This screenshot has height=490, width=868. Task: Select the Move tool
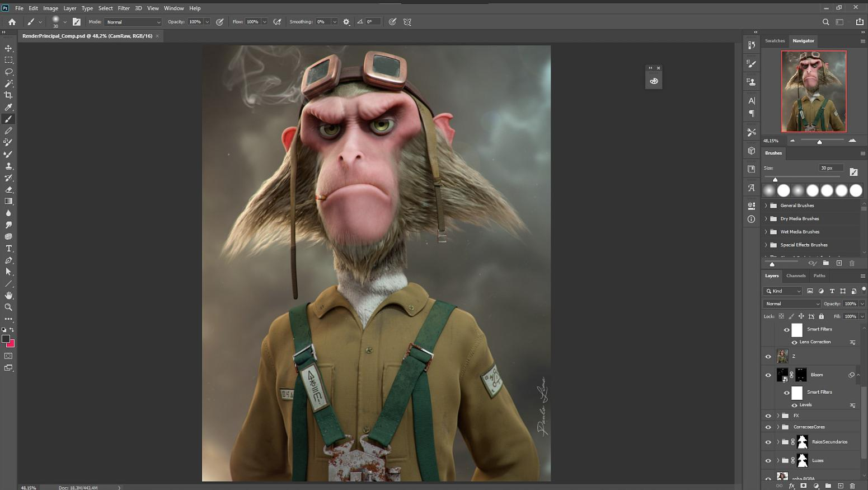point(8,48)
